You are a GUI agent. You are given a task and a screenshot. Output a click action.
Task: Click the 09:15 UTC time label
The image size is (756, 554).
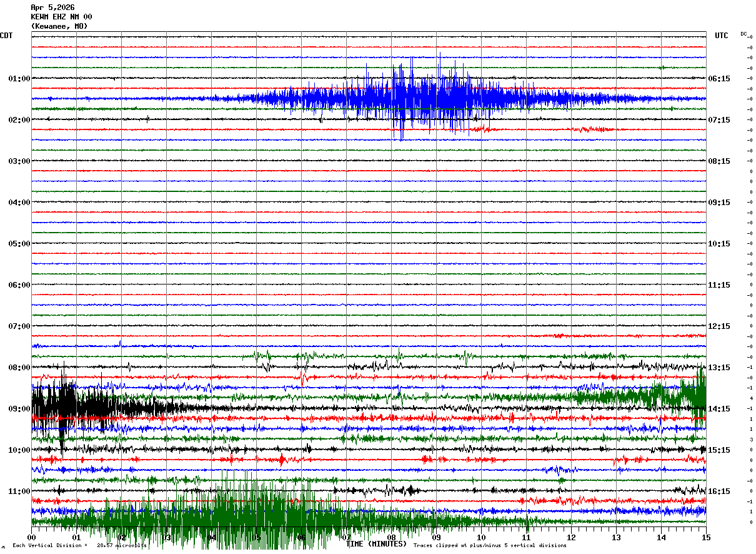pyautogui.click(x=719, y=203)
